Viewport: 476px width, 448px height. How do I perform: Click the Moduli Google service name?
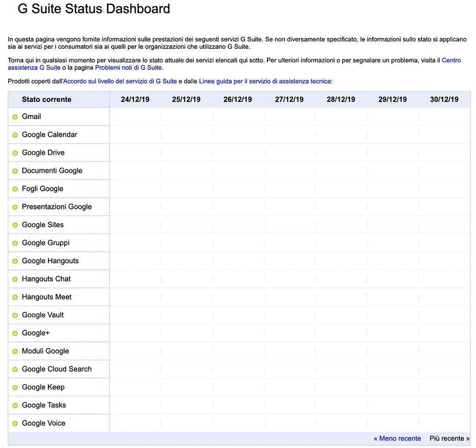(45, 351)
